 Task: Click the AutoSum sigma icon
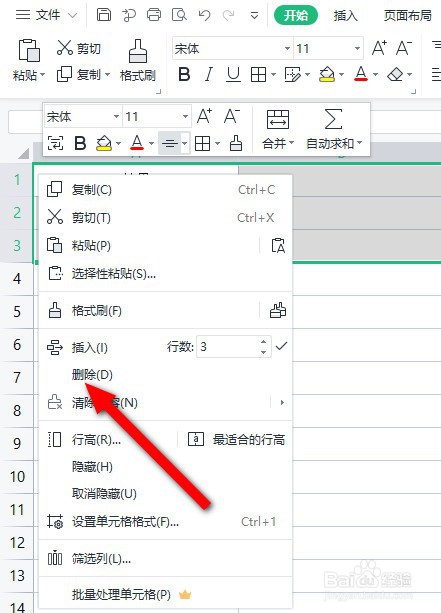333,119
